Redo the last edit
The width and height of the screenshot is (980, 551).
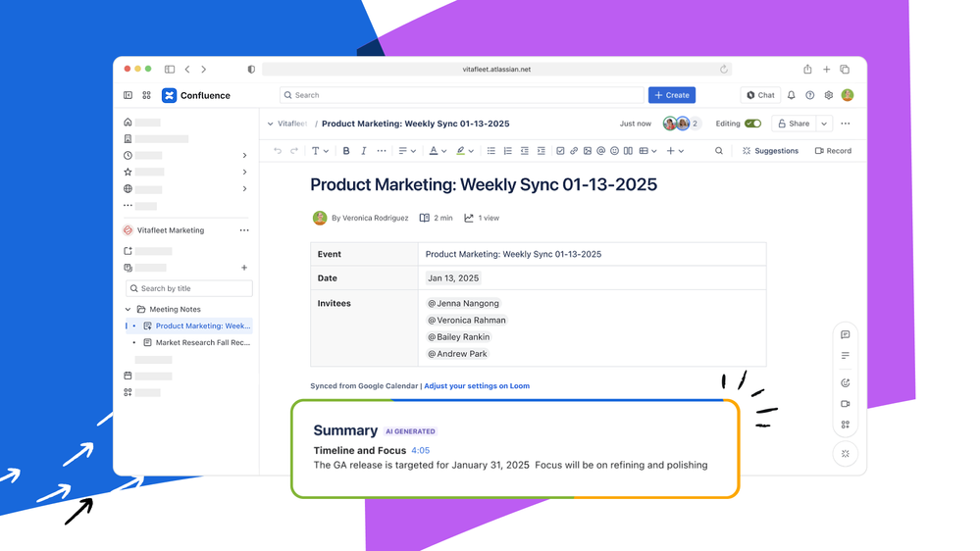[x=293, y=151]
